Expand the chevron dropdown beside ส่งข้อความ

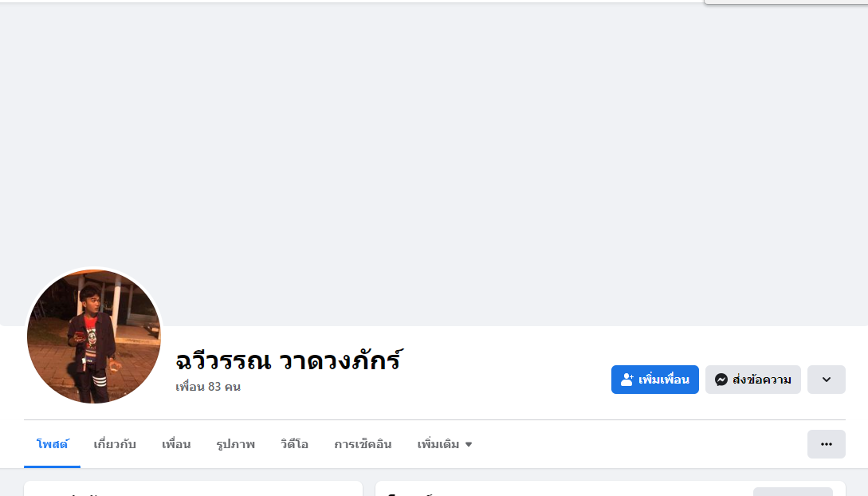point(826,380)
